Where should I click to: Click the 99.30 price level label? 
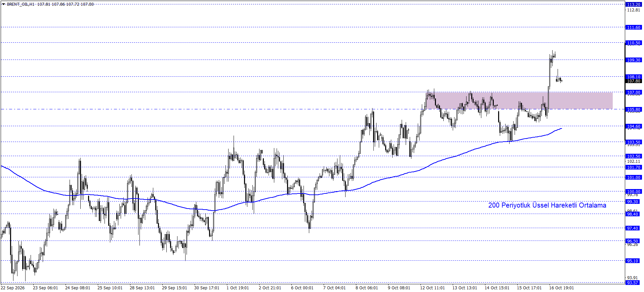coord(633,202)
